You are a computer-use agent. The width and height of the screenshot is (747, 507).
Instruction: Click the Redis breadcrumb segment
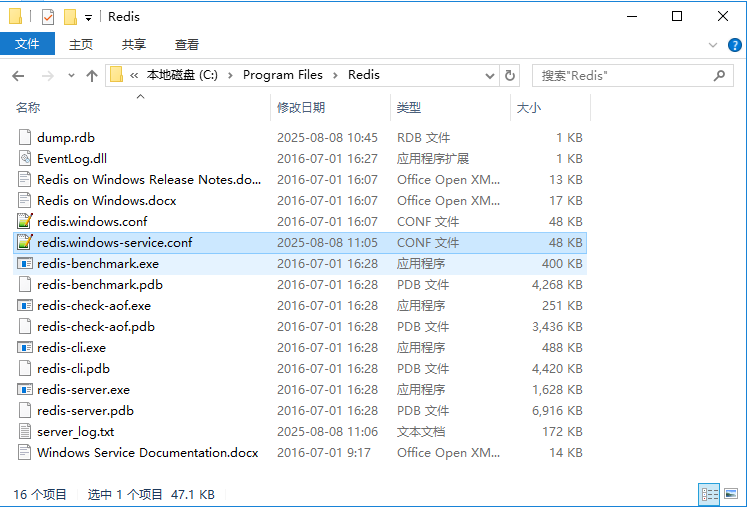pos(363,75)
